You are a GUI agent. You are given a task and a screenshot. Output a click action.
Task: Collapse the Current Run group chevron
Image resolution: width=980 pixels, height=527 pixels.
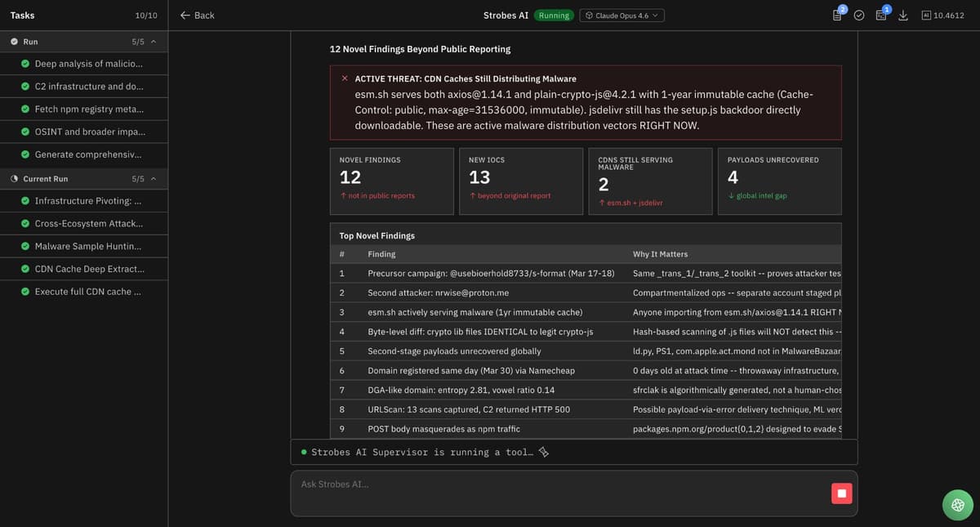coord(154,179)
